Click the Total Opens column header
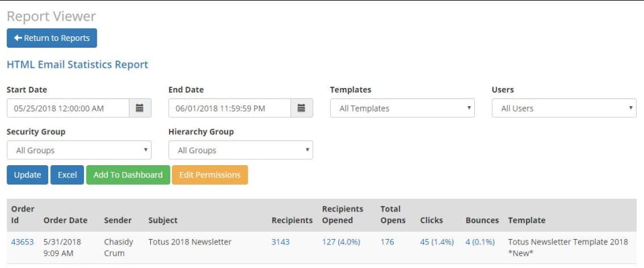644x268 pixels. click(x=392, y=214)
